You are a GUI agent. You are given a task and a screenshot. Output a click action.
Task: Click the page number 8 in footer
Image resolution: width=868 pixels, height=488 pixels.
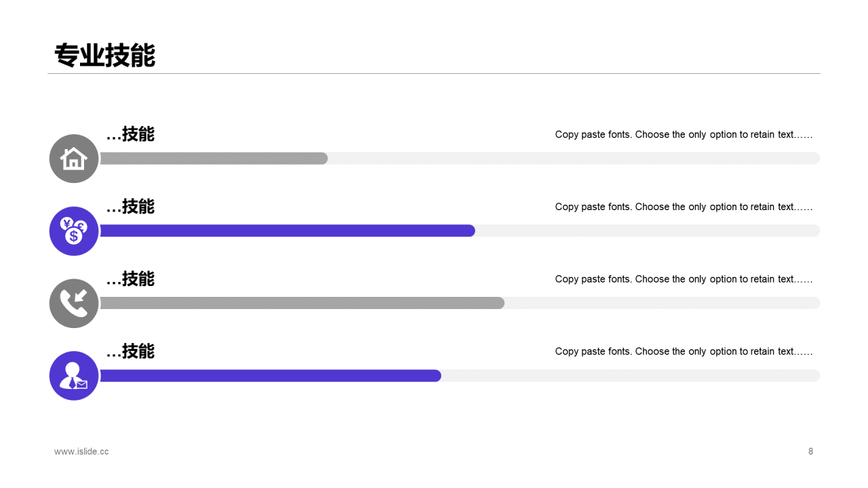pos(810,451)
